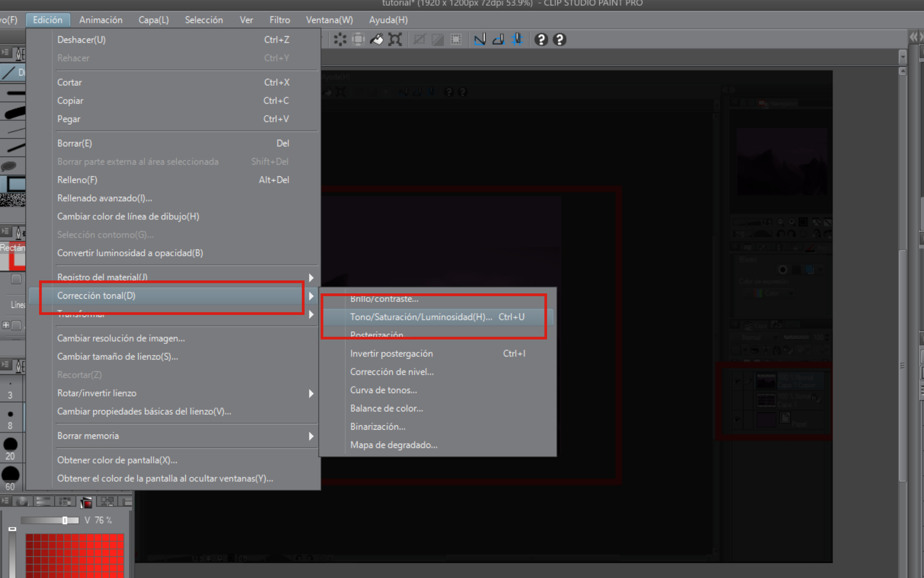The height and width of the screenshot is (578, 924).
Task: Click Cambiar tamaño de lienzo entry
Action: (x=117, y=357)
